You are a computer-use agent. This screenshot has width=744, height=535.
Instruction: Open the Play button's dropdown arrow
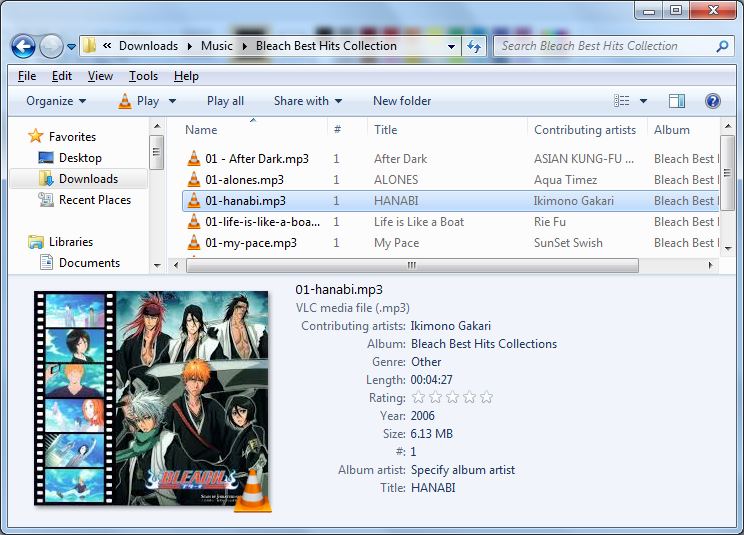(x=172, y=101)
